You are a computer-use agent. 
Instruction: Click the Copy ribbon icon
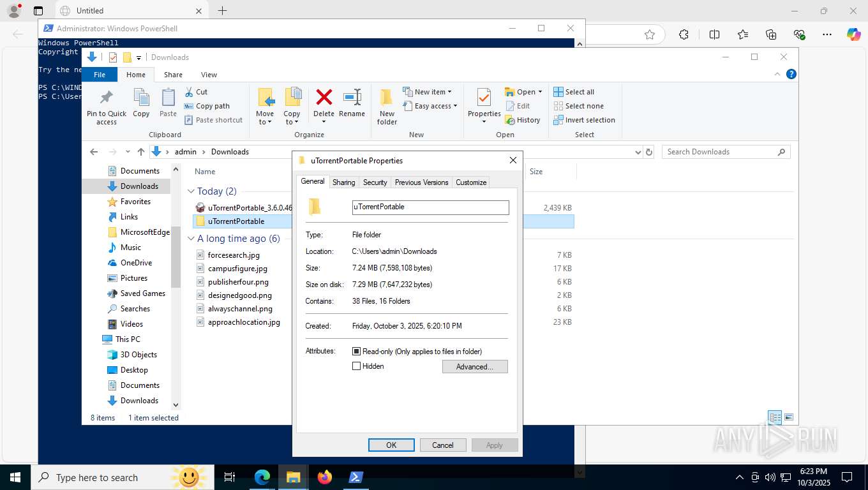click(x=141, y=98)
